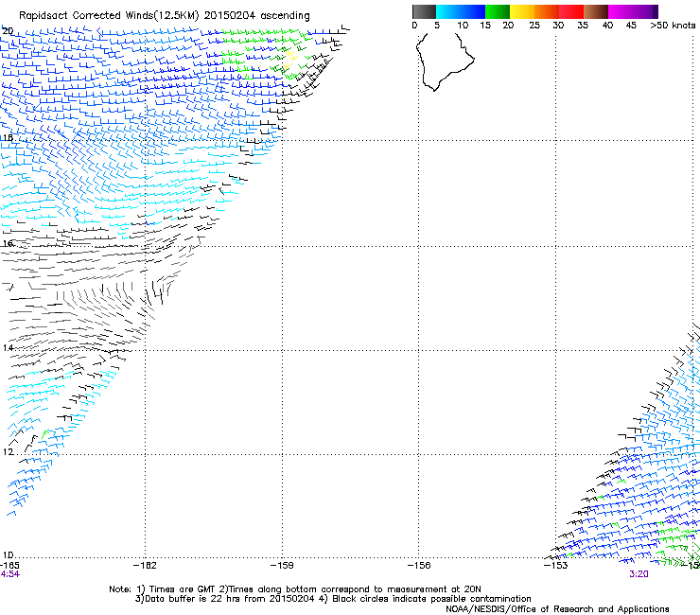Click the longitude label '-159'
The width and height of the screenshot is (700, 615).
[282, 566]
